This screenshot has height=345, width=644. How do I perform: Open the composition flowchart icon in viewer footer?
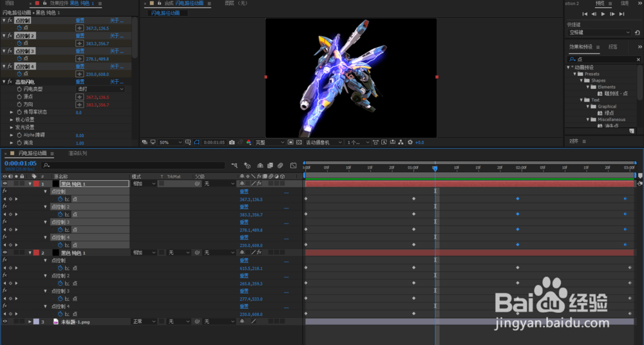[x=401, y=142]
